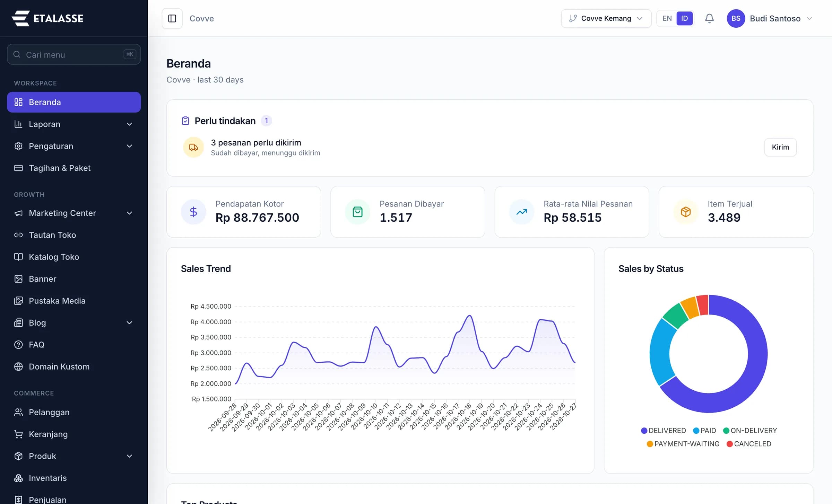Viewport: 832px width, 504px height.
Task: Switch language to ID
Action: pos(684,18)
